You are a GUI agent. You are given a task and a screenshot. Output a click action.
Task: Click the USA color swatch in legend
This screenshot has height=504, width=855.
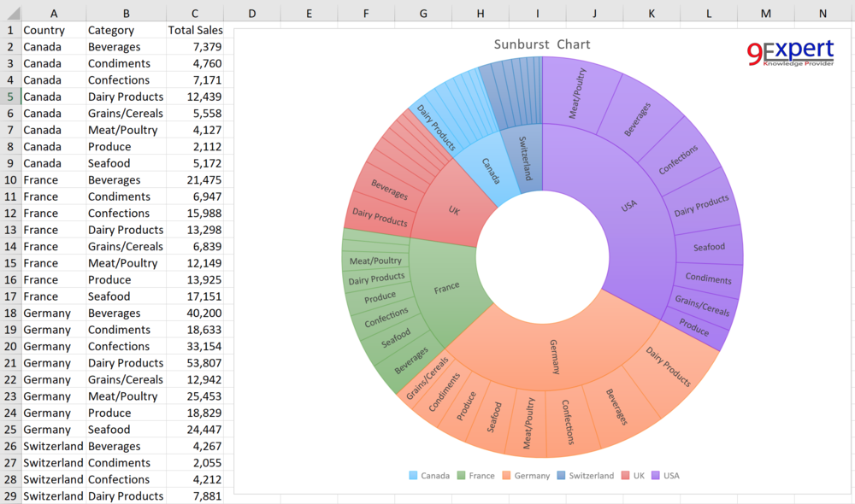tap(654, 476)
